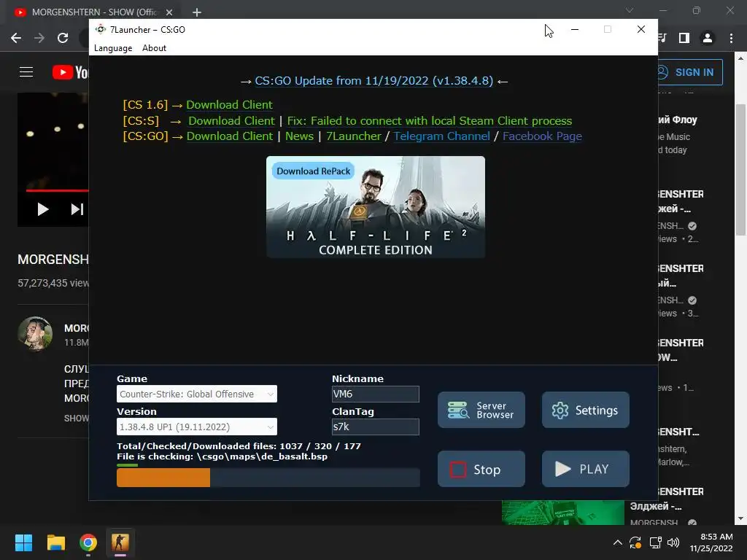
Task: Click the YouTube logo
Action: [71, 72]
